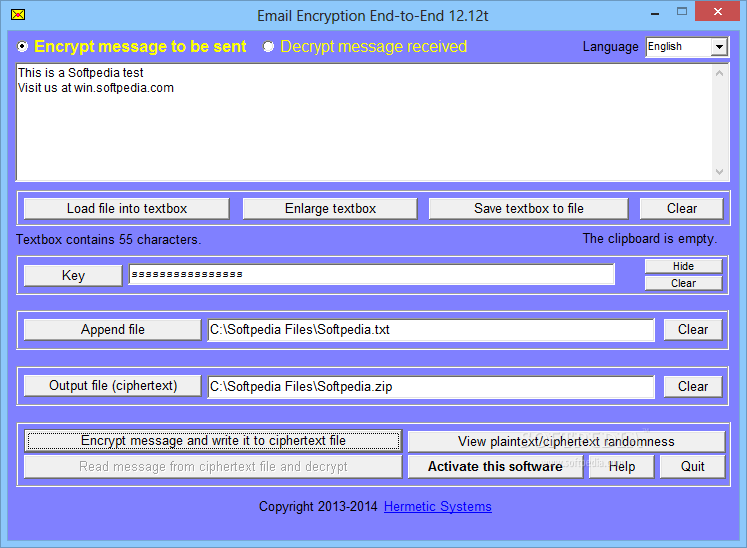The width and height of the screenshot is (747, 548).
Task: Click the output file path field
Action: pyautogui.click(x=431, y=386)
